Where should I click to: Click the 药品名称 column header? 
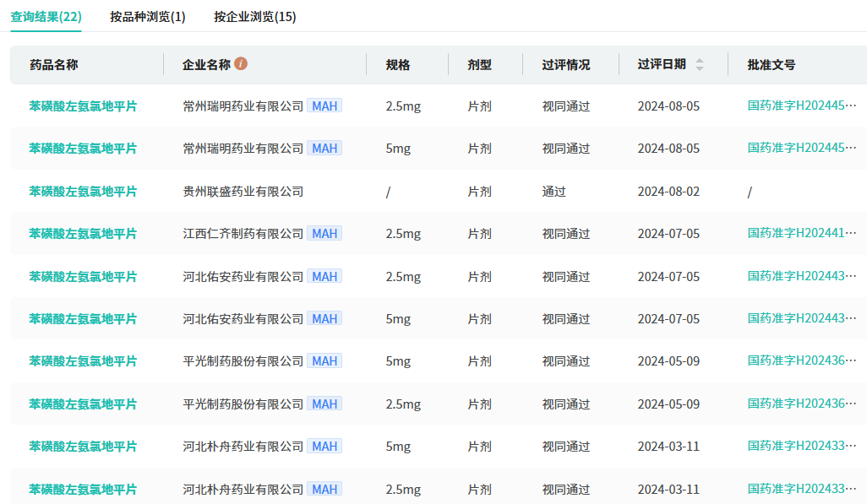click(53, 65)
